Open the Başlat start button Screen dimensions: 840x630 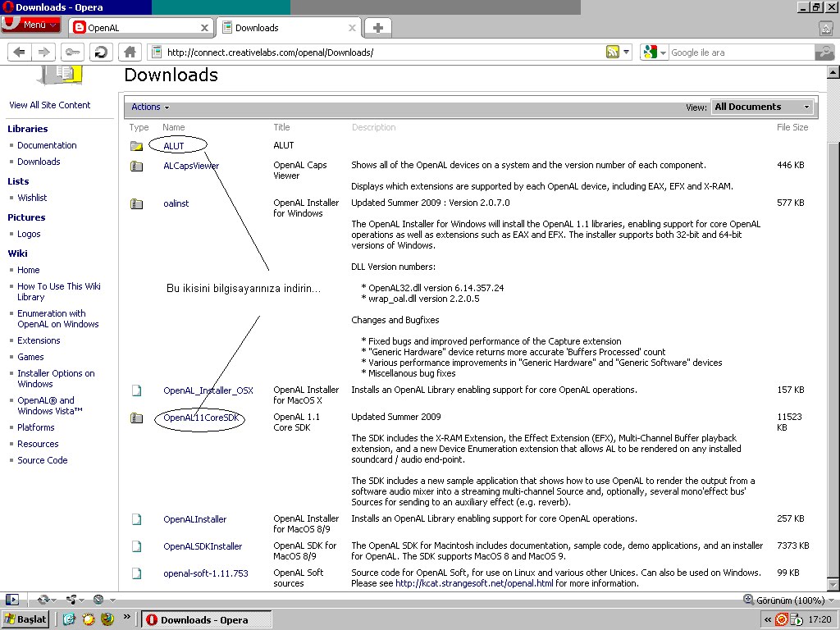(x=25, y=619)
